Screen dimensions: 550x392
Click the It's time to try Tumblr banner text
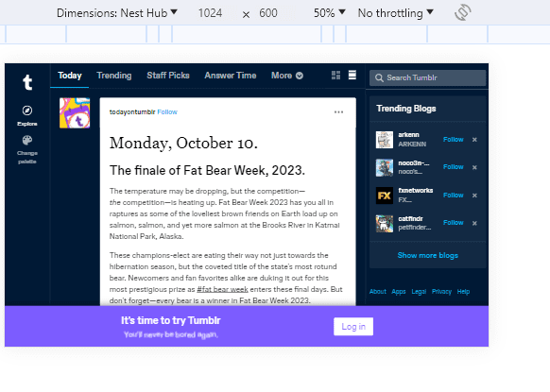pos(171,320)
